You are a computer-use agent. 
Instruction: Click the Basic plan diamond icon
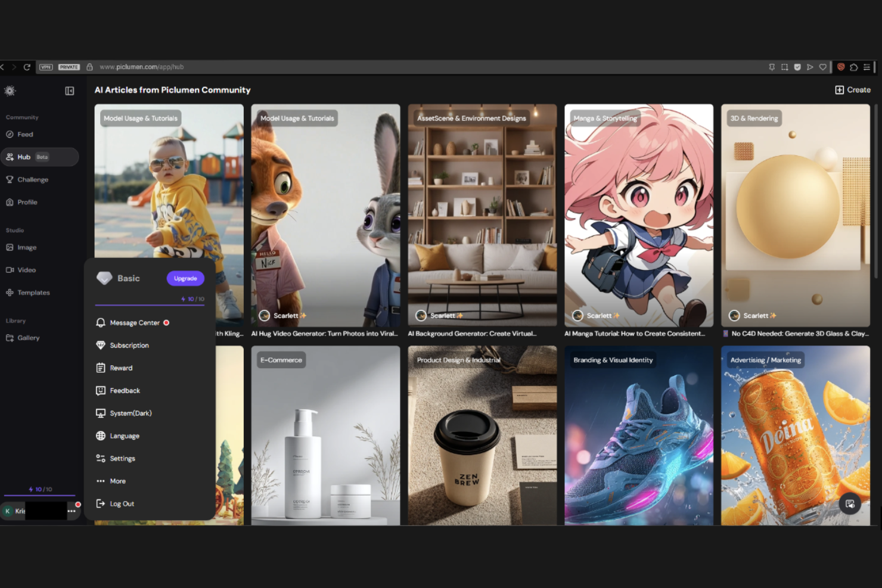click(x=104, y=278)
